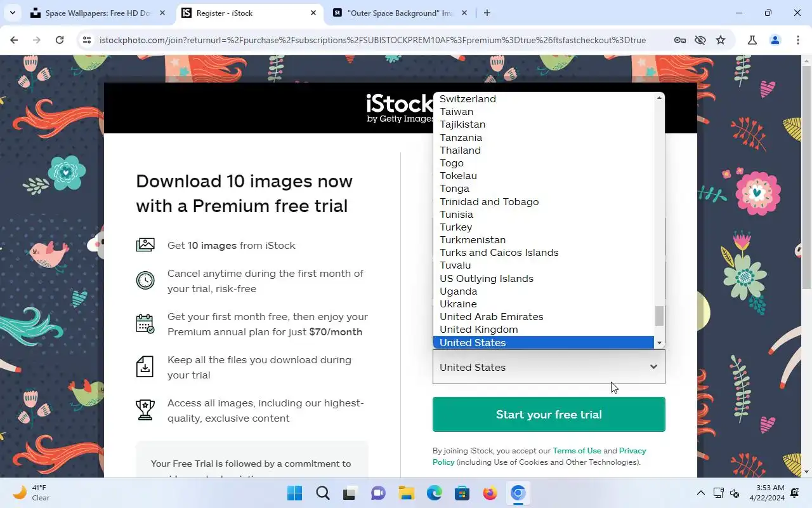Close the Register - iStock tab
Image resolution: width=812 pixels, height=508 pixels.
tap(313, 13)
